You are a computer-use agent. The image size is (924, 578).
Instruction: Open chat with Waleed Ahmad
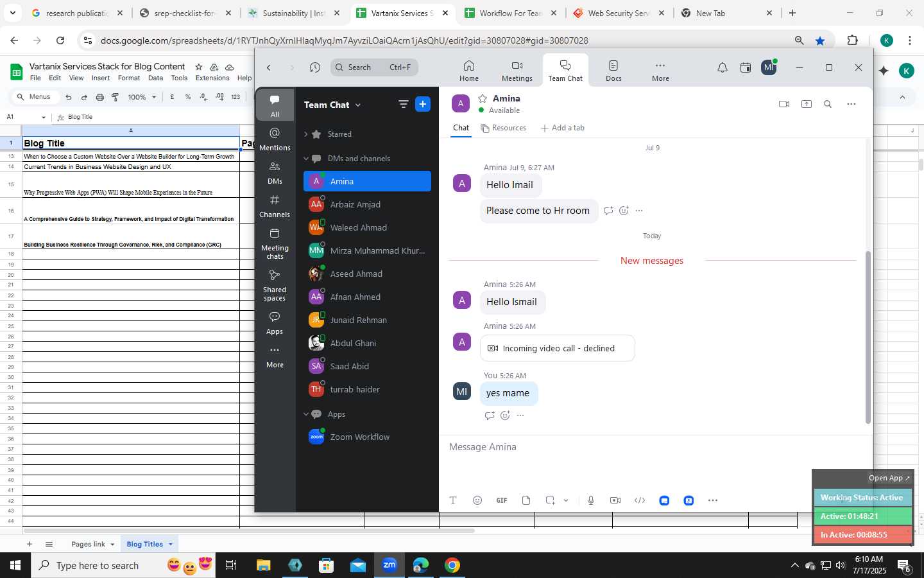[367, 227]
